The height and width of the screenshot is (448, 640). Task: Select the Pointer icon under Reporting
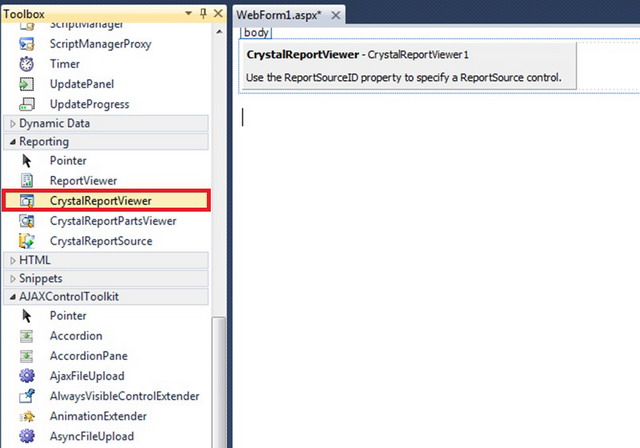coord(27,161)
